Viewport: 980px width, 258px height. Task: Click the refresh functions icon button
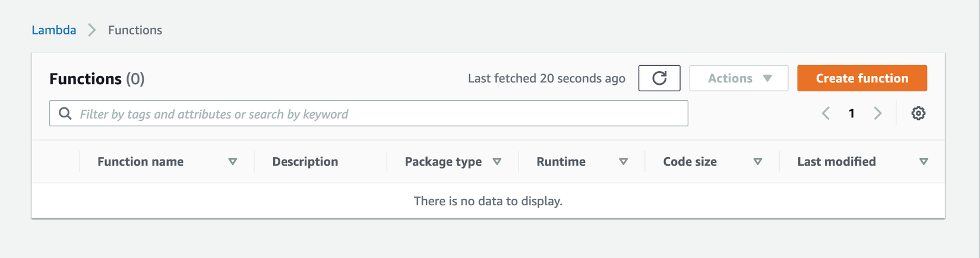pos(659,78)
